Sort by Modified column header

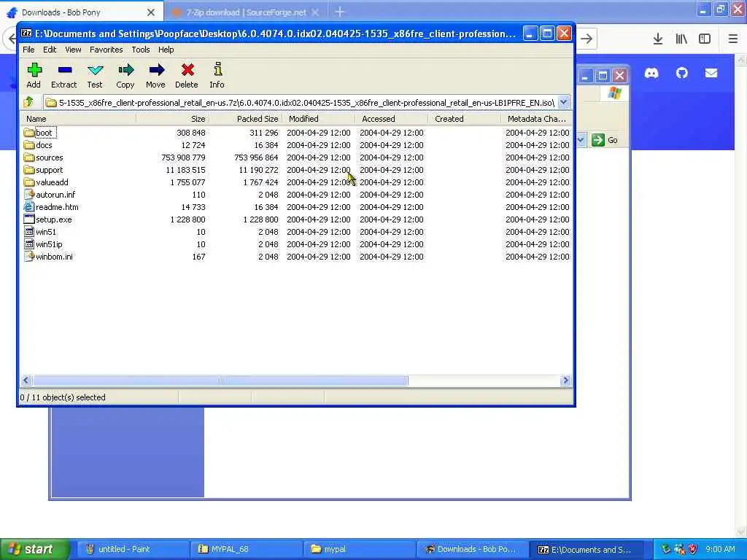click(319, 119)
